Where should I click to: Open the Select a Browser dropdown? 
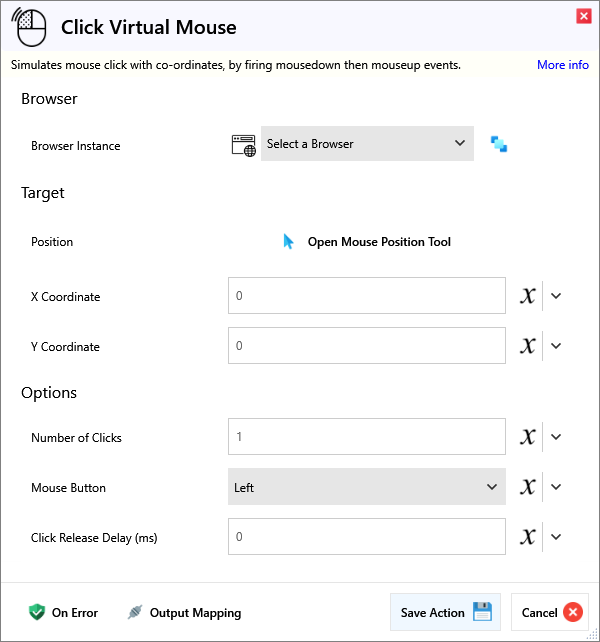367,144
